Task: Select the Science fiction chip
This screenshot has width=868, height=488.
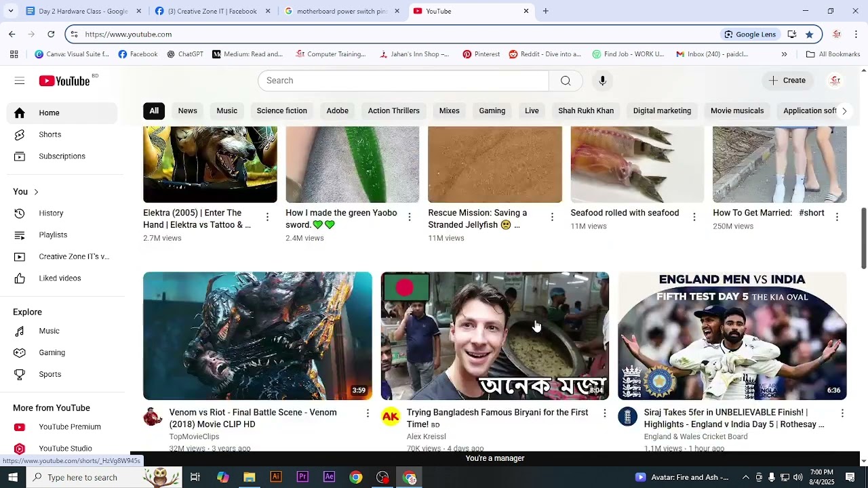Action: 282,111
